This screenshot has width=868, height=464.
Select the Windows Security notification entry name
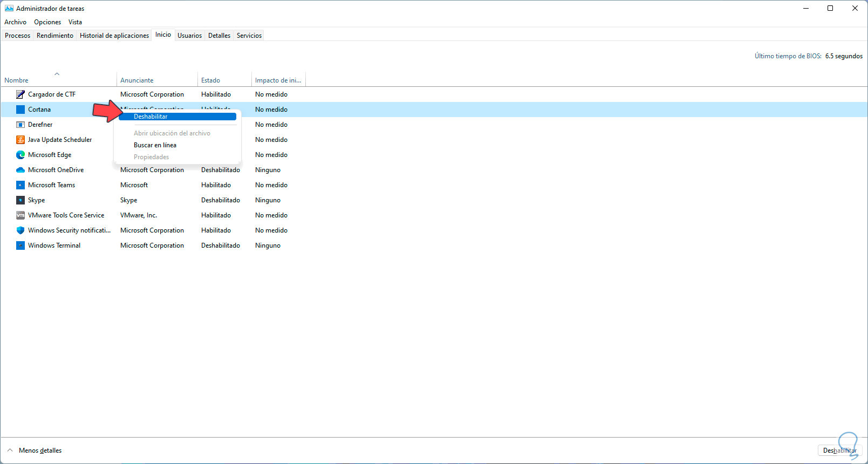pos(70,230)
